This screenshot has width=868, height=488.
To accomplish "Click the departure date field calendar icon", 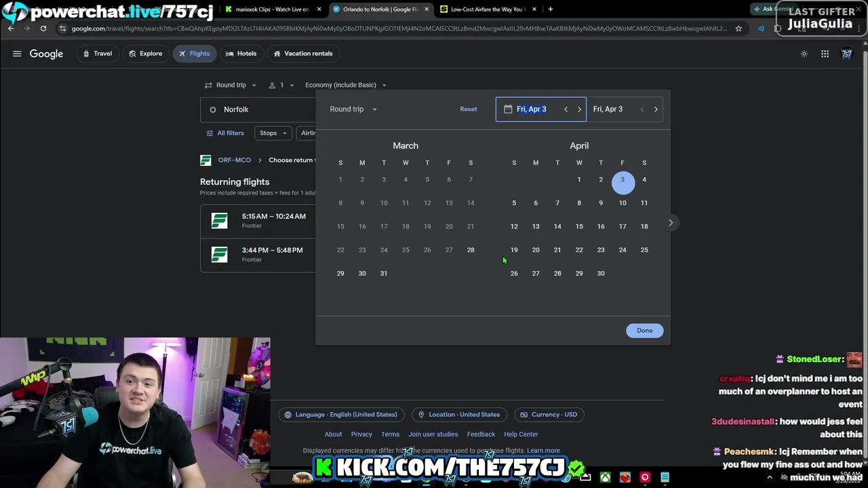I will (508, 109).
